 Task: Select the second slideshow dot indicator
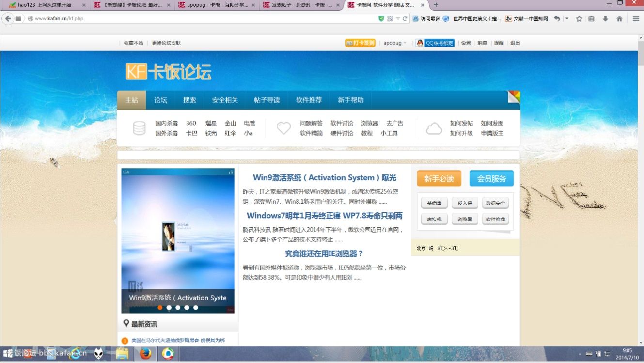pyautogui.click(x=169, y=307)
